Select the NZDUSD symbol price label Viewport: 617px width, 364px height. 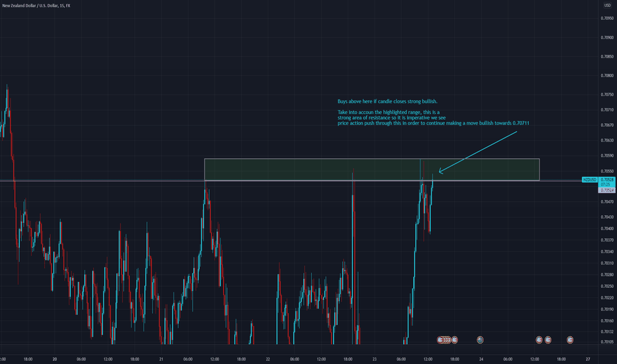tap(589, 180)
